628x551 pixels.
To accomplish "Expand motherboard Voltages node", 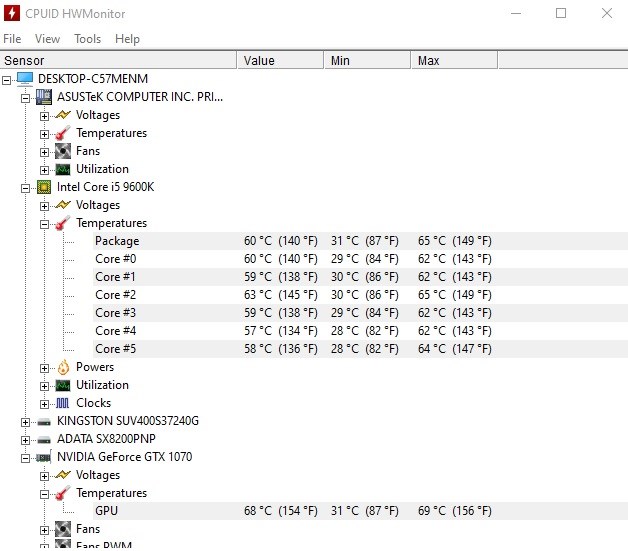I will 44,117.
